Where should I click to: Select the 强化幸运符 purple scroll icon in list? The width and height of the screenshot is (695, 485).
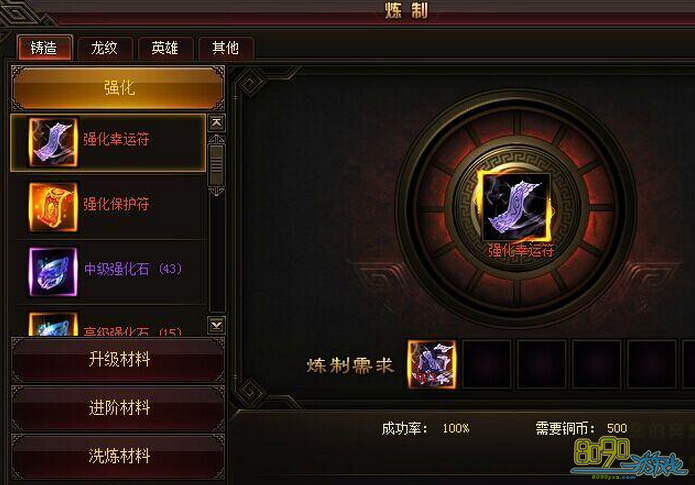[53, 142]
